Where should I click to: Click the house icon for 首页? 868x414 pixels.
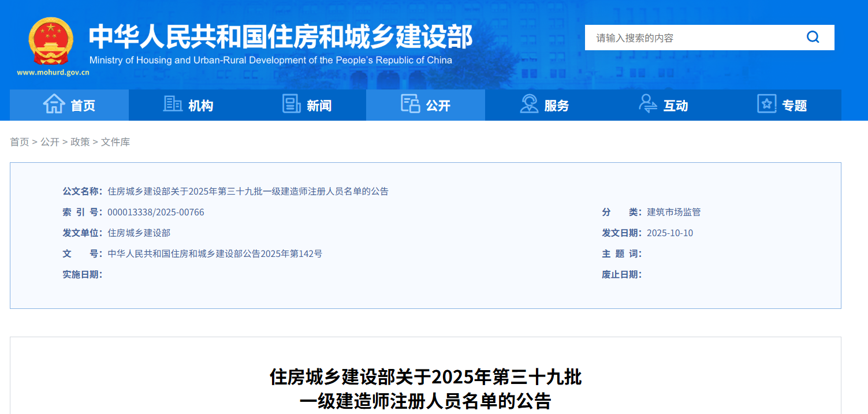tap(54, 104)
